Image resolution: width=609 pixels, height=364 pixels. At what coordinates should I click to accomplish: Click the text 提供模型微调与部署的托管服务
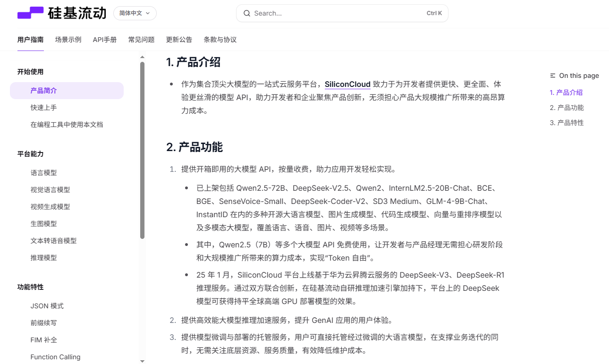(x=234, y=338)
